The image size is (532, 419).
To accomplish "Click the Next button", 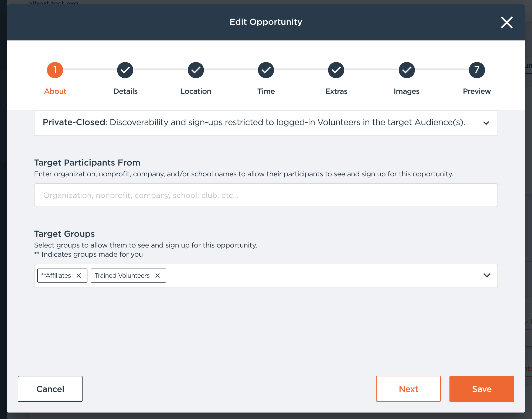I will (x=408, y=389).
